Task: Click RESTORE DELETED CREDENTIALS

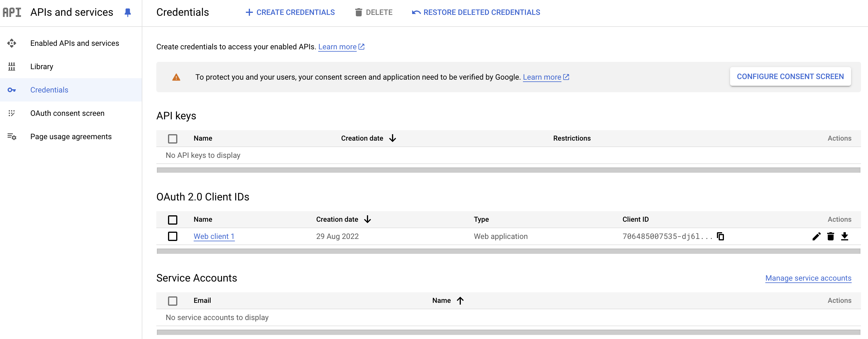Action: point(476,13)
